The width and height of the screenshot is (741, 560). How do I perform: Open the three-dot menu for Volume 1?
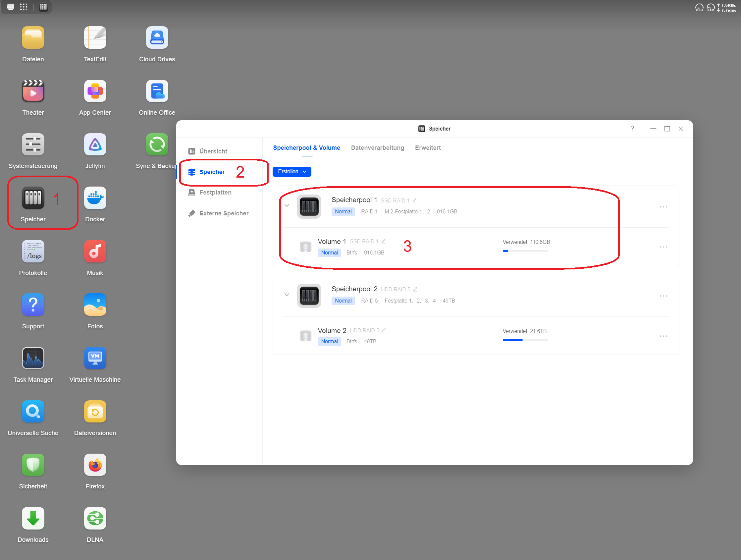point(663,247)
